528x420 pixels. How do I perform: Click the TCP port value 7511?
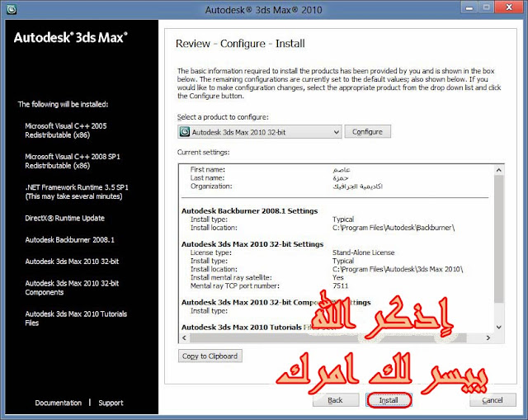(x=341, y=286)
